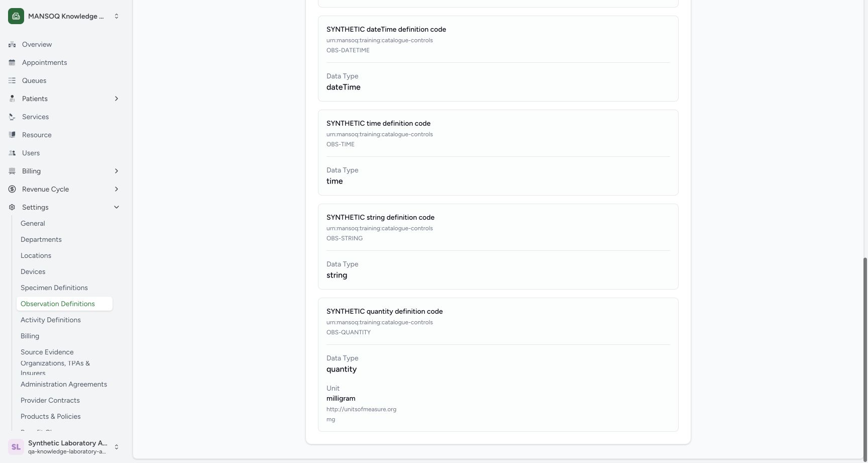Open Devices settings
The height and width of the screenshot is (463, 868).
click(64, 271)
